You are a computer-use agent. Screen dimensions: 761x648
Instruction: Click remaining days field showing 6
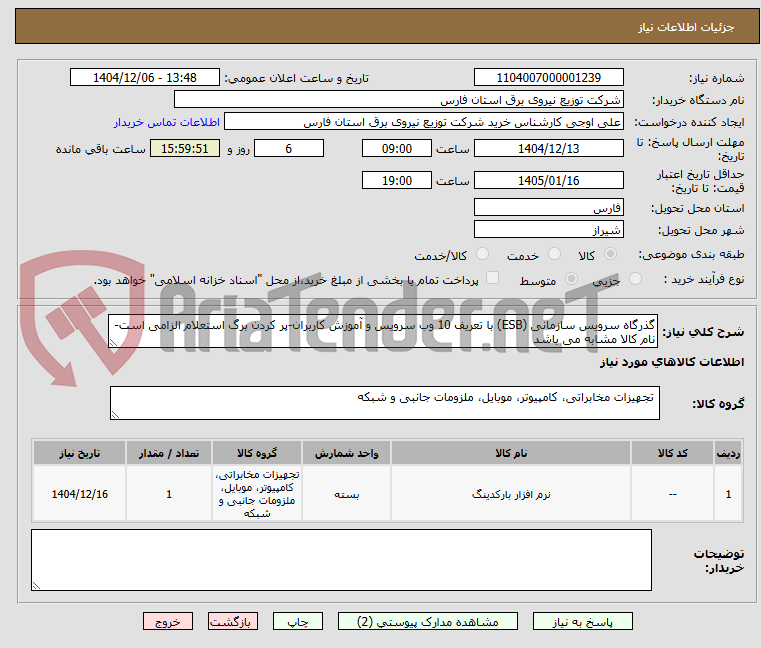pos(289,149)
